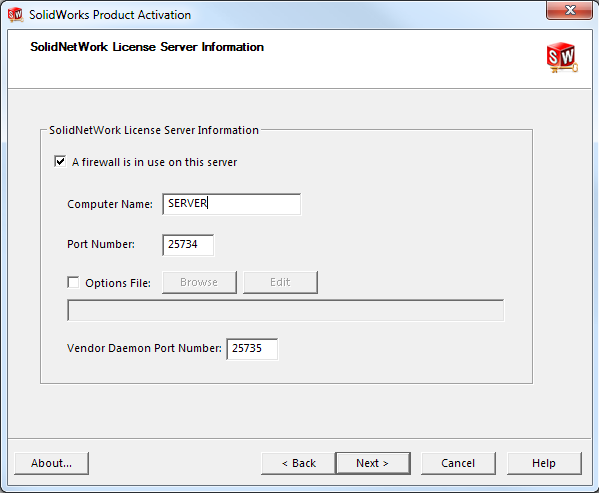The width and height of the screenshot is (599, 493).
Task: Proceed with the Next button
Action: (373, 463)
